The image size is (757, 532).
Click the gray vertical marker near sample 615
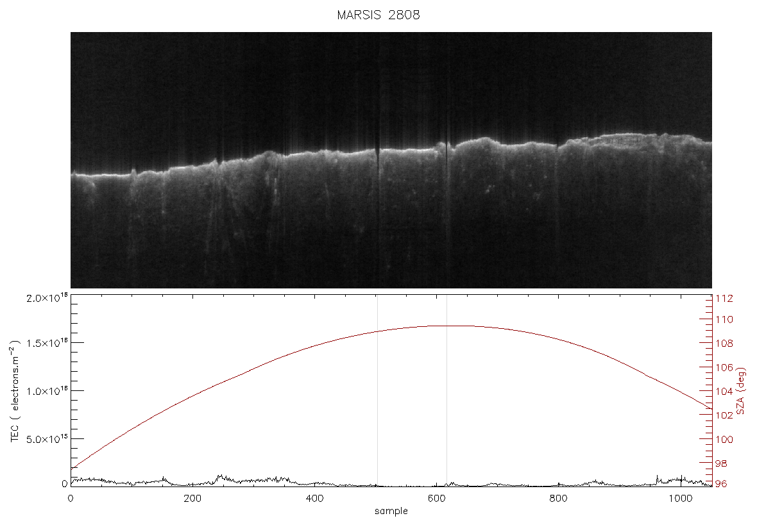447,391
